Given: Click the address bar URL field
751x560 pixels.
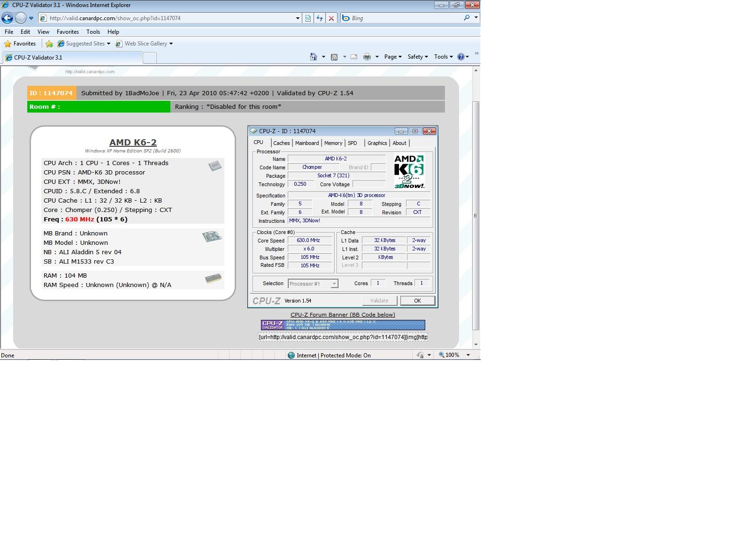Looking at the screenshot, I should (x=167, y=18).
